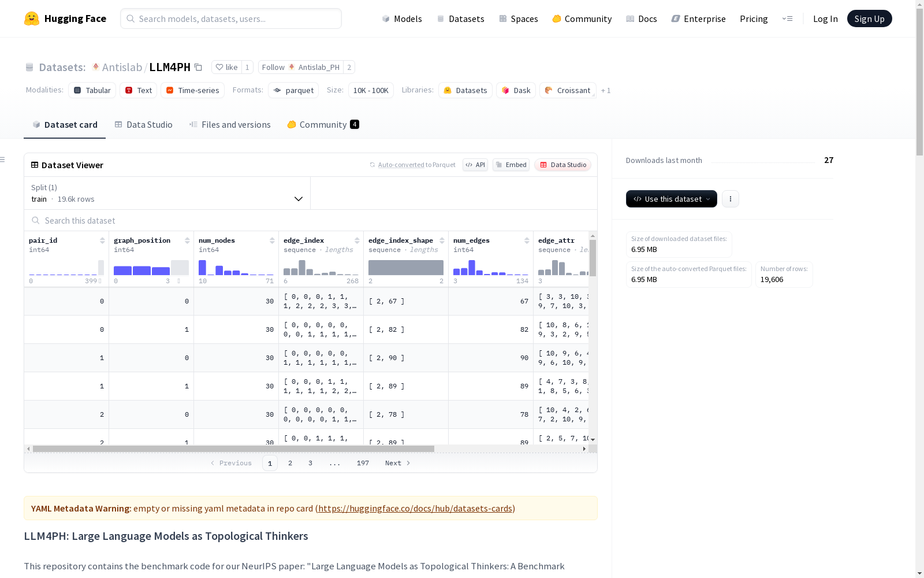The width and height of the screenshot is (924, 578).
Task: Go to the Next page of rows
Action: (x=398, y=463)
